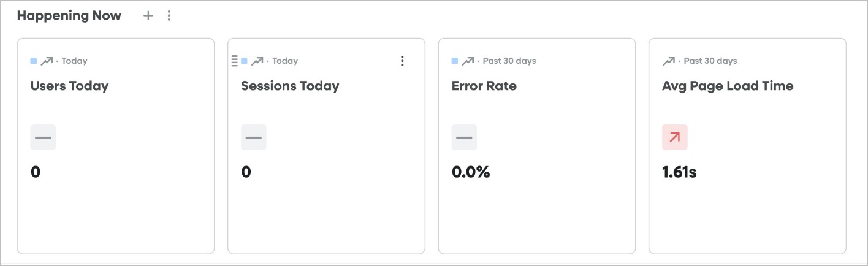Image resolution: width=868 pixels, height=266 pixels.
Task: Grab the drag handle on Sessions Today card
Action: 234,61
